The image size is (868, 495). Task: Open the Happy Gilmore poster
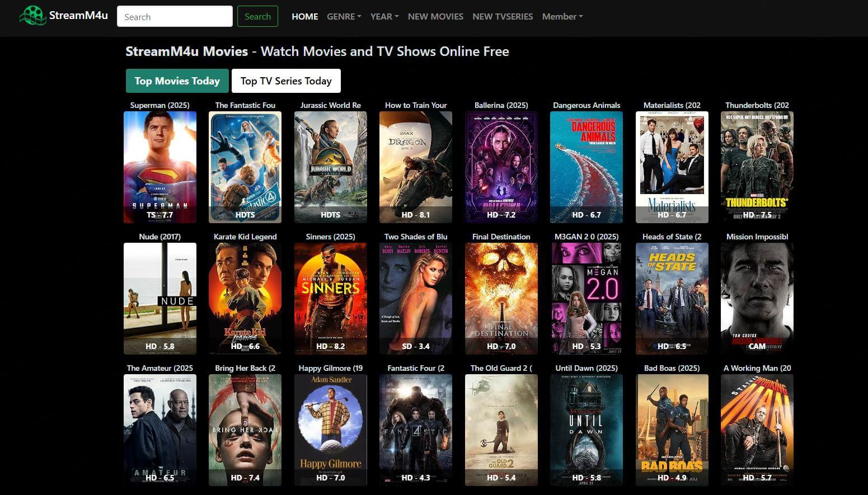click(x=330, y=430)
